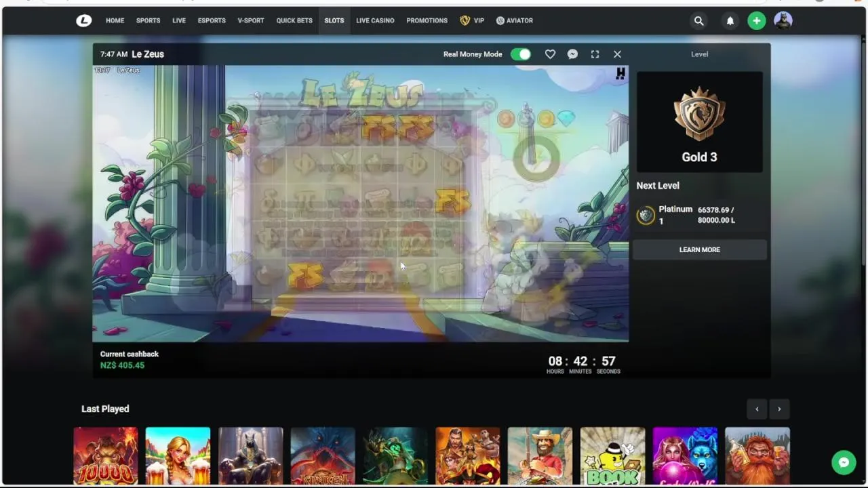Open ESPORTS section

[212, 21]
